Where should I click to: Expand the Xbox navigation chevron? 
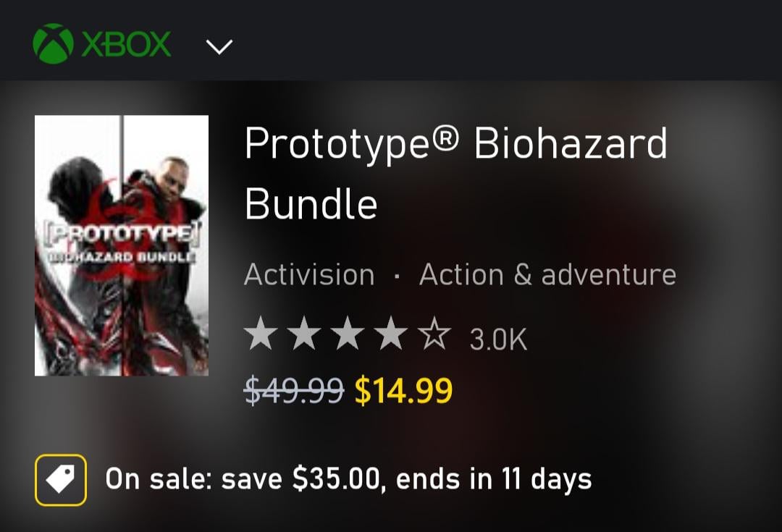219,47
